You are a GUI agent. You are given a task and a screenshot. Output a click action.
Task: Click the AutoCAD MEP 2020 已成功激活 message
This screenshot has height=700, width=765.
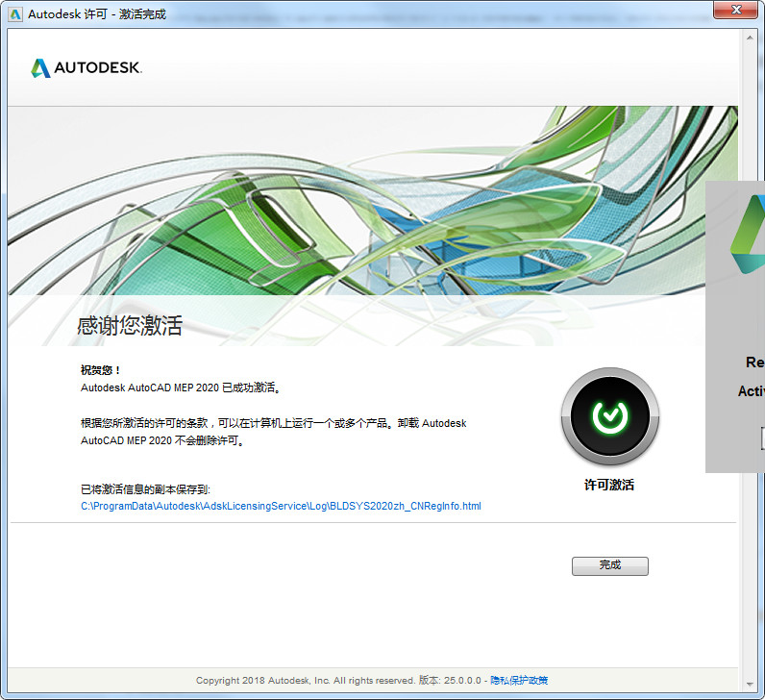(x=180, y=387)
